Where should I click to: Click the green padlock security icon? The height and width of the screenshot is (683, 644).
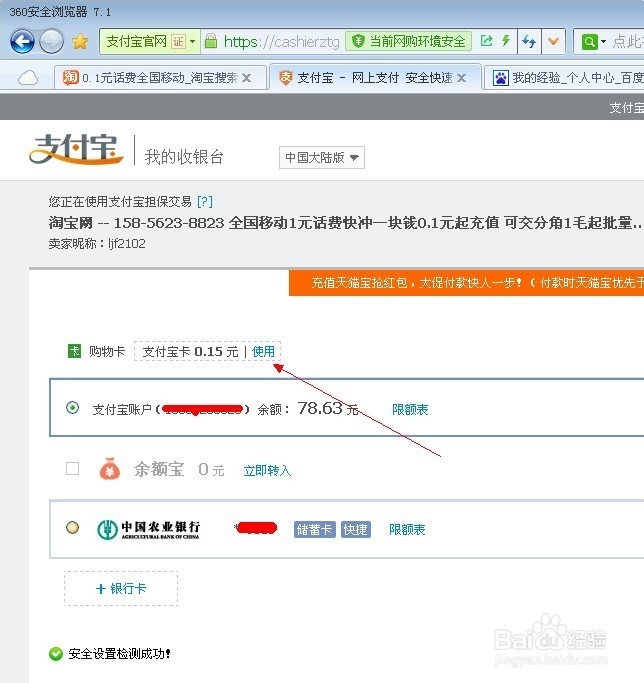tap(211, 41)
